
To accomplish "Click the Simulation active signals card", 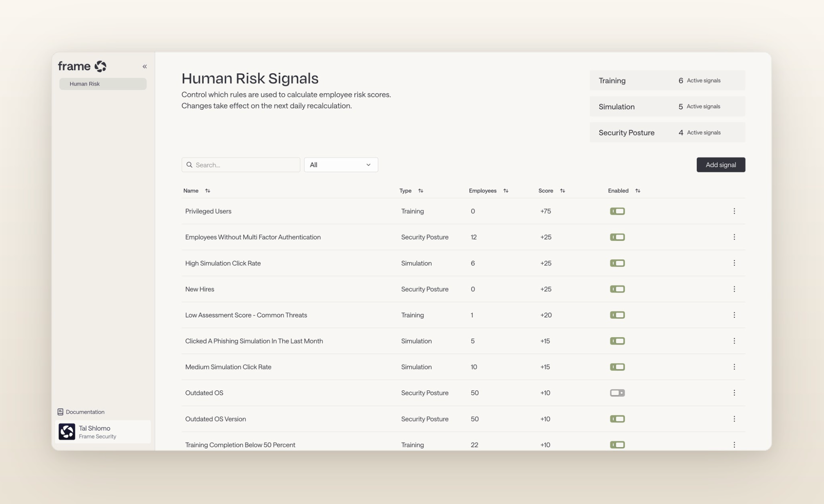I will (x=667, y=106).
